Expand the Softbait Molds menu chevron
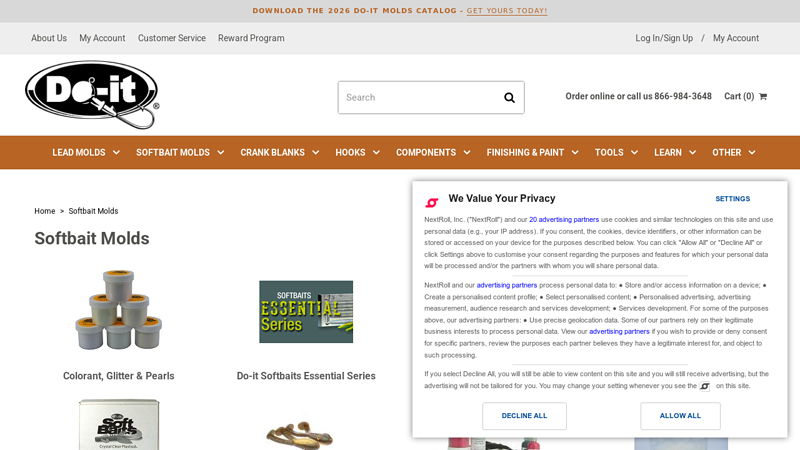Viewport: 800px width, 450px height. pyautogui.click(x=221, y=153)
